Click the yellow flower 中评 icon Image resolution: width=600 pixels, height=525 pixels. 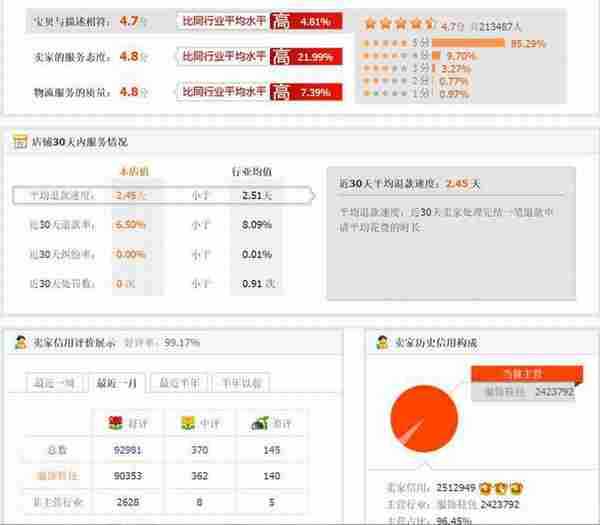coord(186,423)
